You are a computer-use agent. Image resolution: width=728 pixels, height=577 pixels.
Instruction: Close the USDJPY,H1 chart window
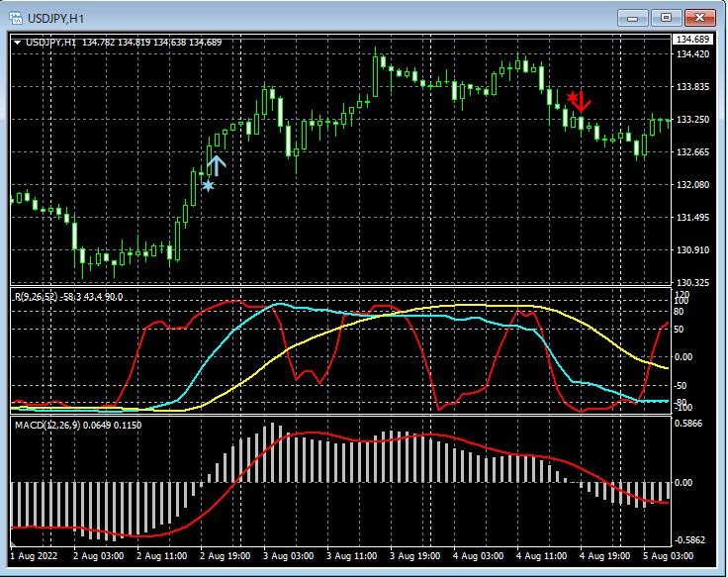[700, 17]
